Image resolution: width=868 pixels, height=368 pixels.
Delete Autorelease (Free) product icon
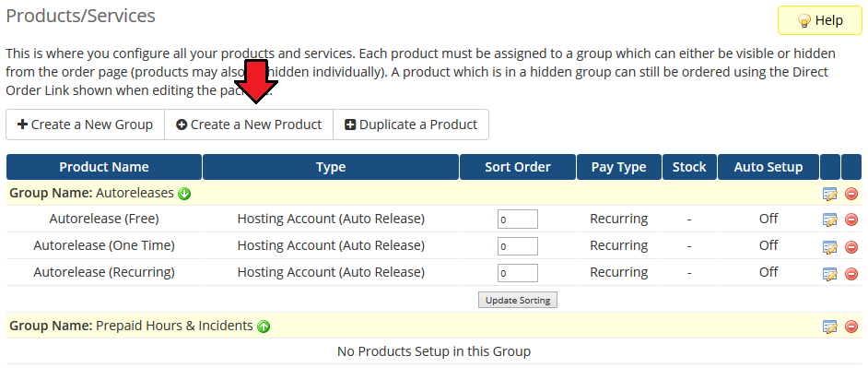(851, 220)
